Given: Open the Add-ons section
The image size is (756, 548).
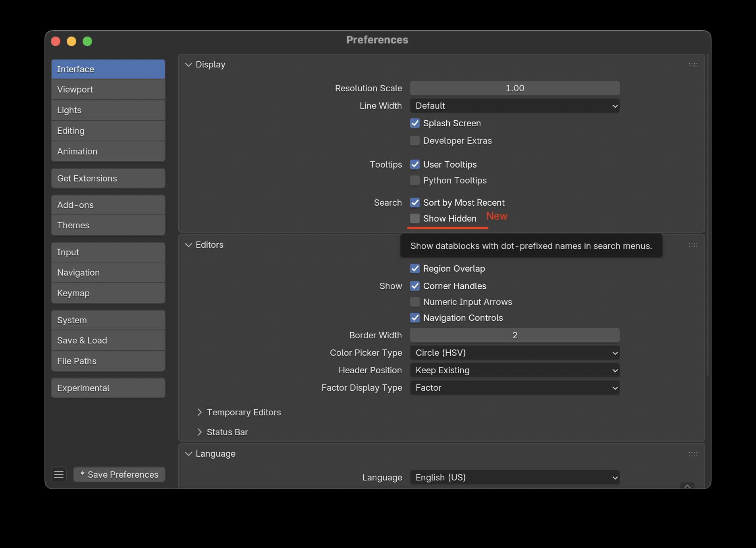Looking at the screenshot, I should click(x=108, y=205).
